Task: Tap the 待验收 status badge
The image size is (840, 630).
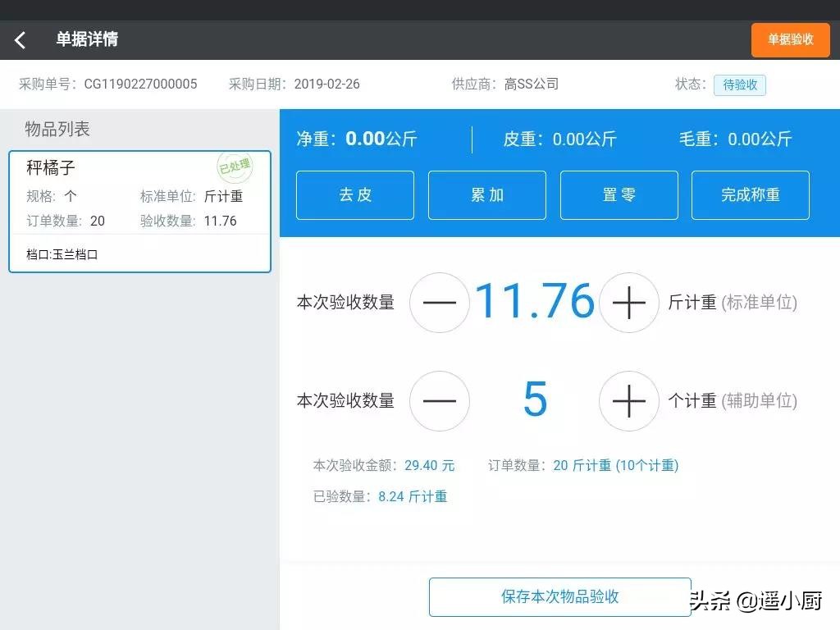Action: [x=739, y=84]
